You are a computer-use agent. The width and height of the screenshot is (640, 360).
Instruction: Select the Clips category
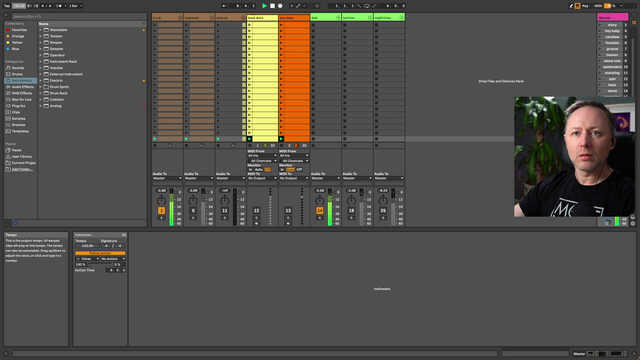point(16,112)
